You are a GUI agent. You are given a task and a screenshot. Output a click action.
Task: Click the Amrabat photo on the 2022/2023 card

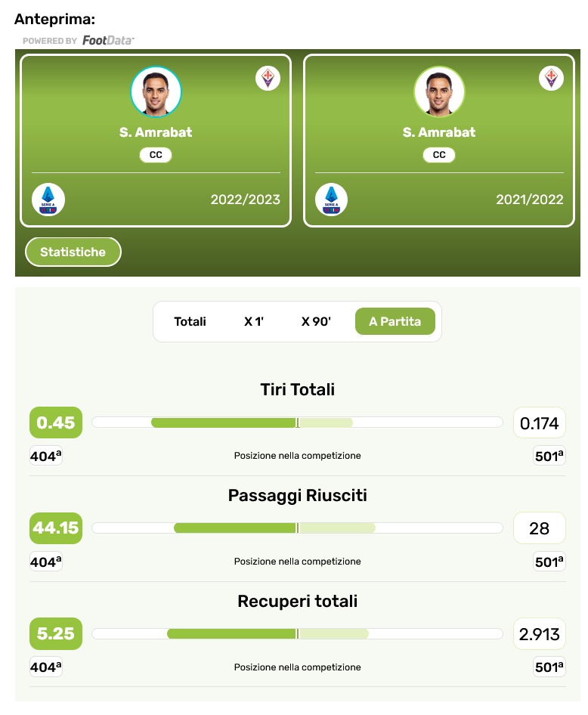(x=156, y=92)
